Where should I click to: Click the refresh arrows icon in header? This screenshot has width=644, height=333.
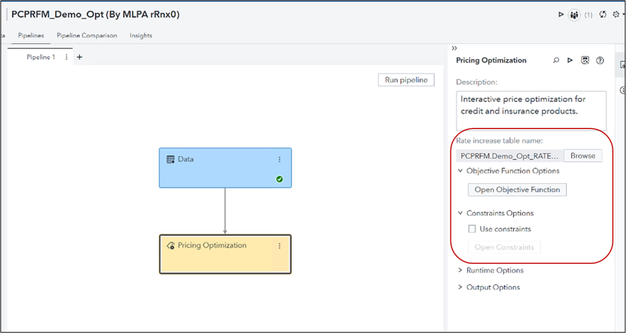[x=603, y=14]
